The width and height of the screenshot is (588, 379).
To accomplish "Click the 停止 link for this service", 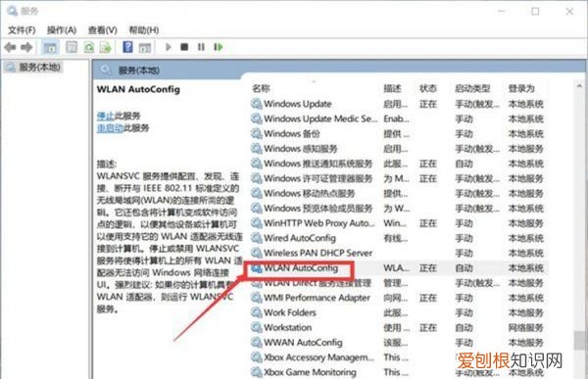I will tap(106, 116).
